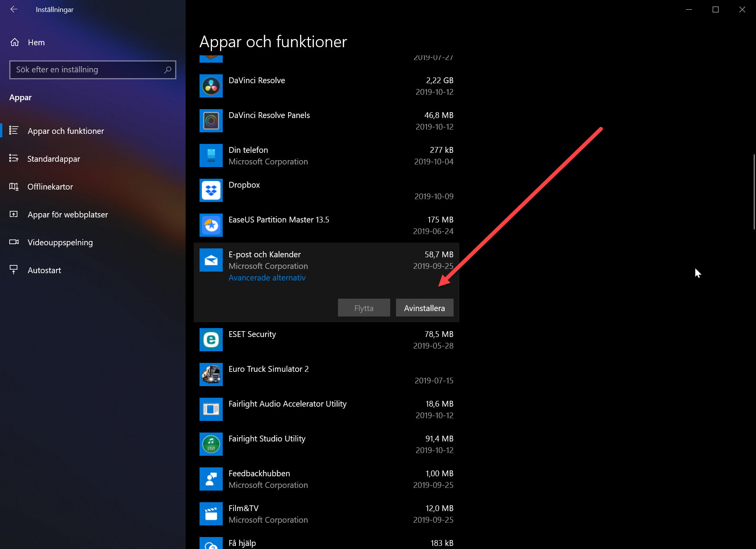The height and width of the screenshot is (549, 756).
Task: Select the Feedbackhubben app icon
Action: coord(211,479)
